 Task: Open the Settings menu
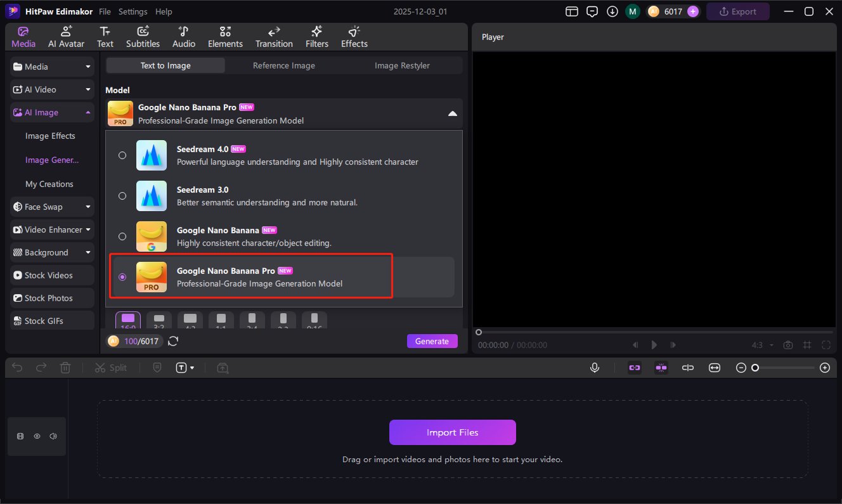(133, 11)
